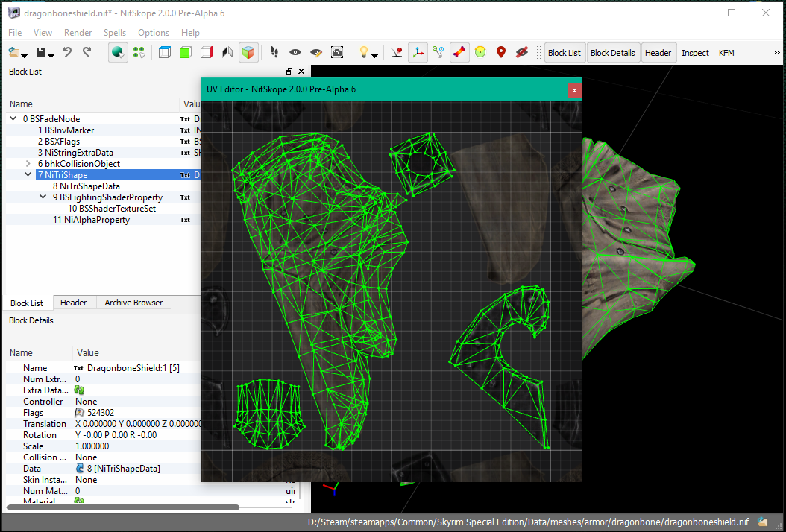The height and width of the screenshot is (532, 786).
Task: Collapse the 9 BSLightingShaderProperty node
Action: [x=43, y=197]
